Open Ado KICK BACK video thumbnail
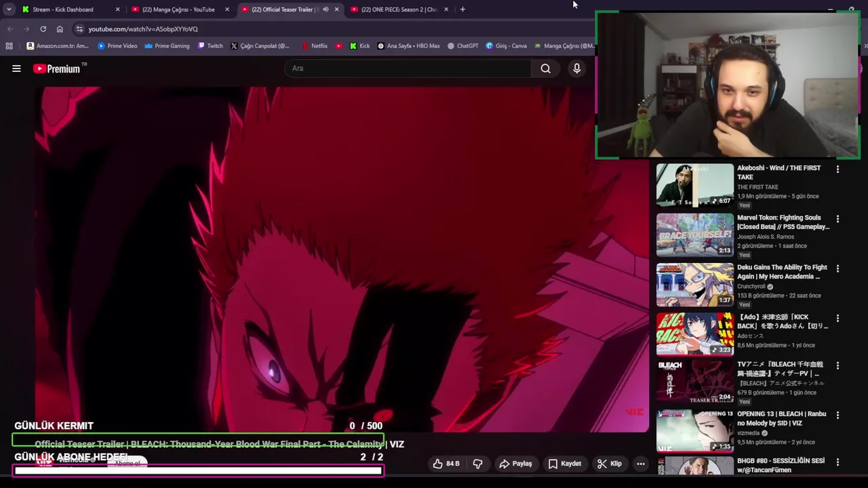The image size is (868, 488). pyautogui.click(x=695, y=334)
